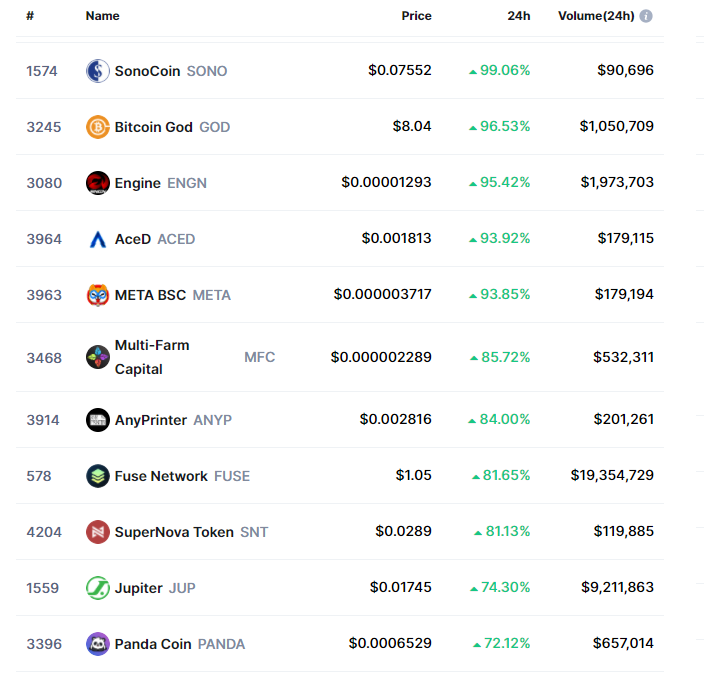
Task: Click the Jupiter green logo icon
Action: 97,588
